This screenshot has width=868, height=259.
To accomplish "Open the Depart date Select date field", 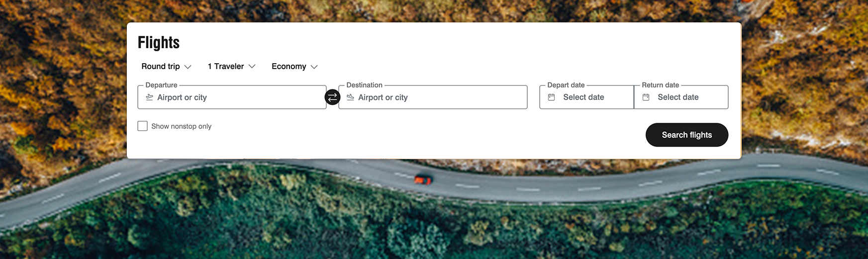I will [x=586, y=97].
